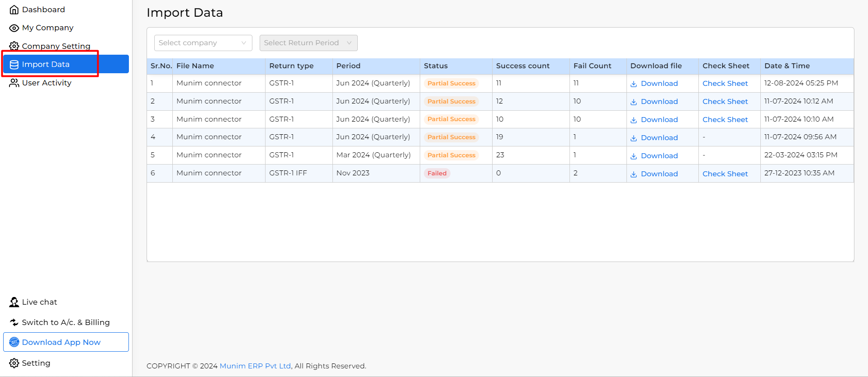Open User Activity page
The width and height of the screenshot is (868, 377).
47,83
